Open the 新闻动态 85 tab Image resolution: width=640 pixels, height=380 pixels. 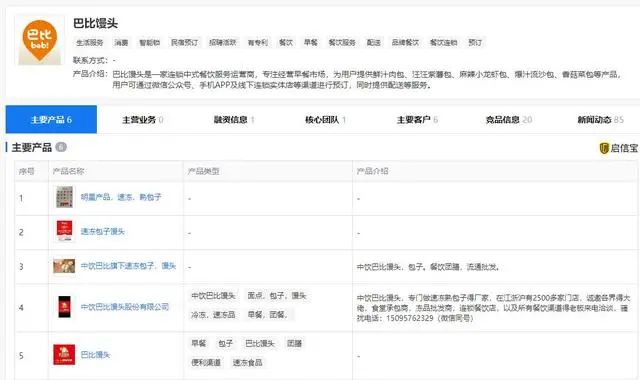pyautogui.click(x=600, y=120)
